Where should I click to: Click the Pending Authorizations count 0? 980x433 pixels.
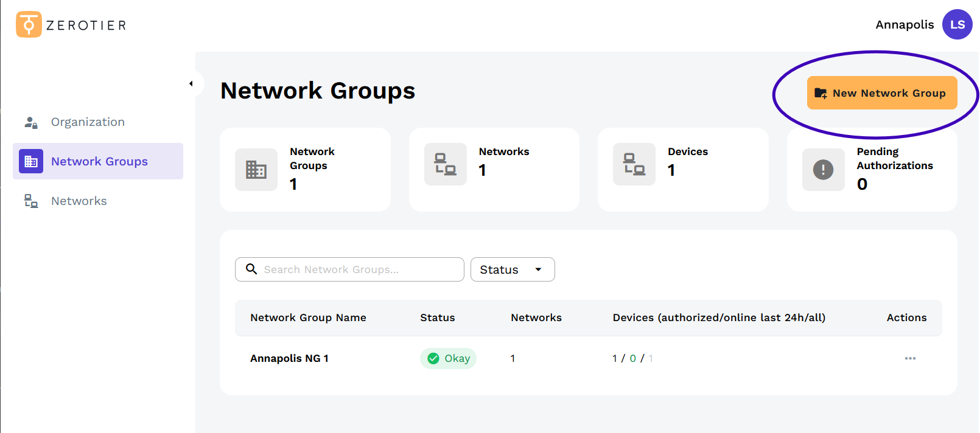tap(862, 184)
